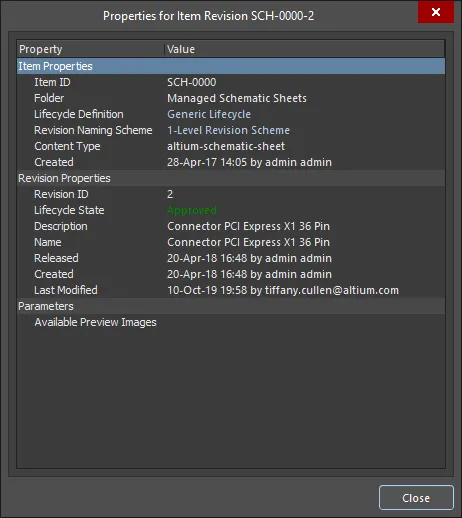The image size is (462, 518).
Task: Click the Value column header
Action: 305,49
